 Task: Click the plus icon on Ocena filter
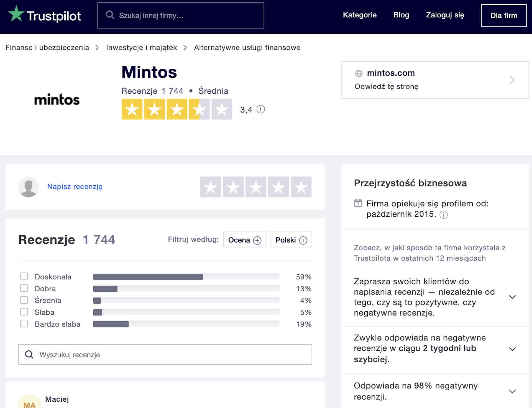(x=257, y=240)
